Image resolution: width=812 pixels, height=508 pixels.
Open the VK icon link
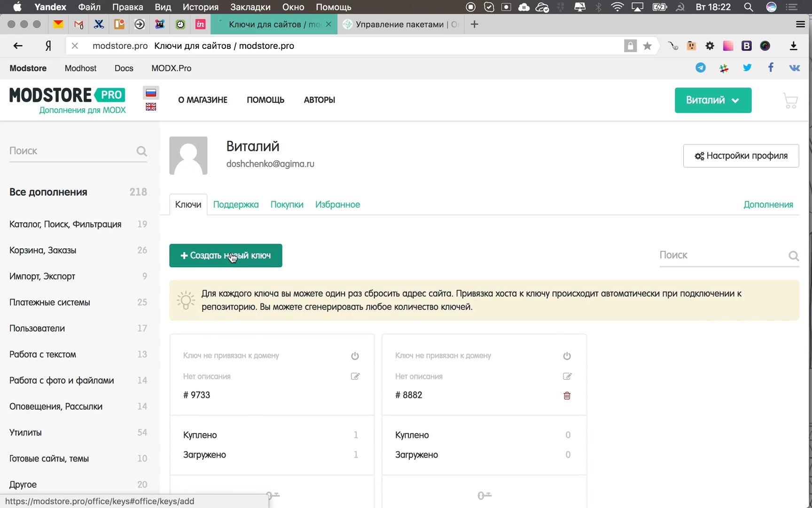click(795, 68)
